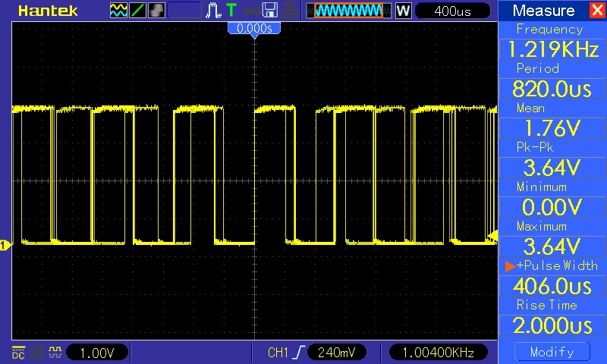
Task: Click the printer icon in the top bar
Action: coord(290,11)
